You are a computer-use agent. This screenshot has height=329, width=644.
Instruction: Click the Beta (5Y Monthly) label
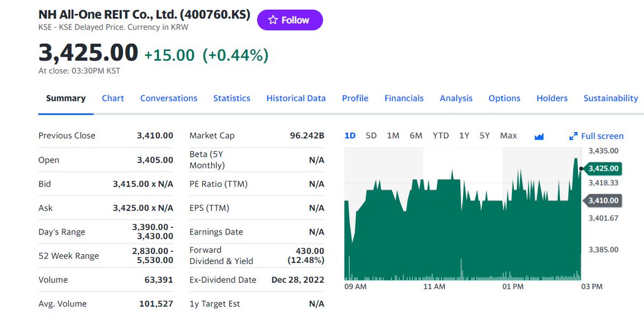pyautogui.click(x=207, y=159)
